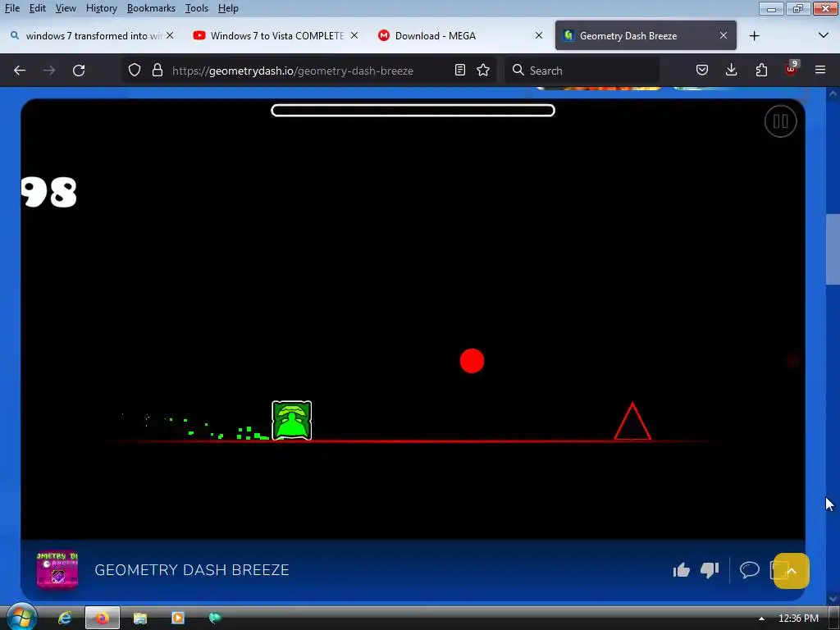The image size is (840, 630).
Task: Open Windows Media Player from taskbar
Action: tap(177, 619)
